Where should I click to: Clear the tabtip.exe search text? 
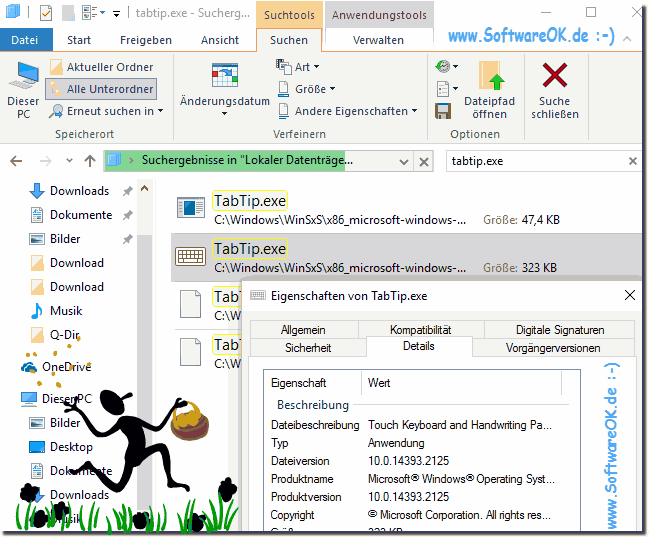pyautogui.click(x=633, y=161)
